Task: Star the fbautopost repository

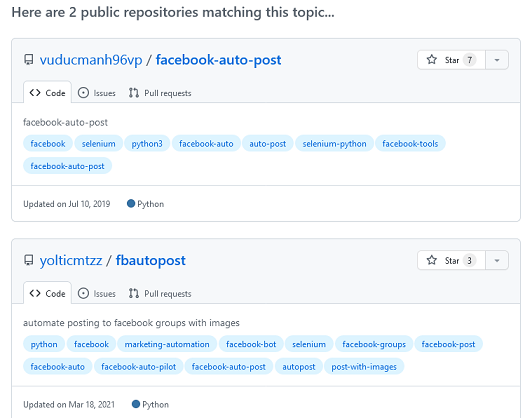Action: (x=451, y=261)
